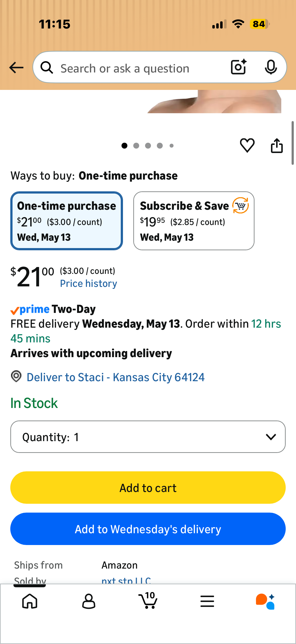The width and height of the screenshot is (296, 644).
Task: Open camera lens search icon
Action: 239,67
